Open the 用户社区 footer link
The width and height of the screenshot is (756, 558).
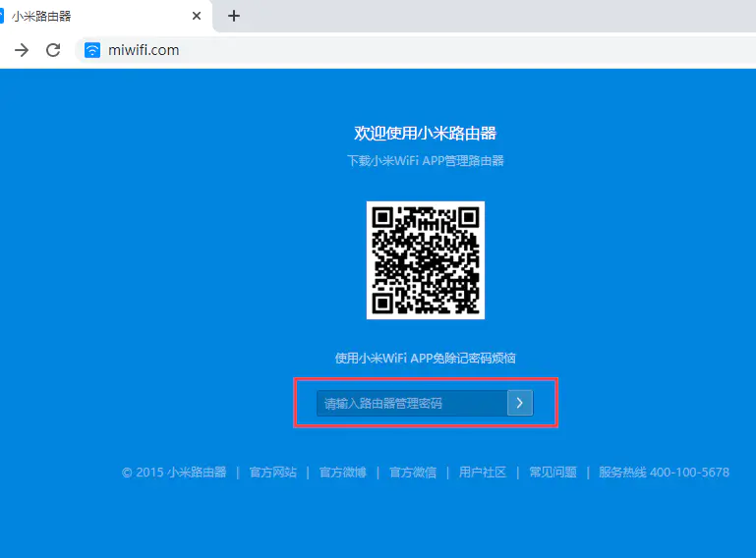(483, 473)
